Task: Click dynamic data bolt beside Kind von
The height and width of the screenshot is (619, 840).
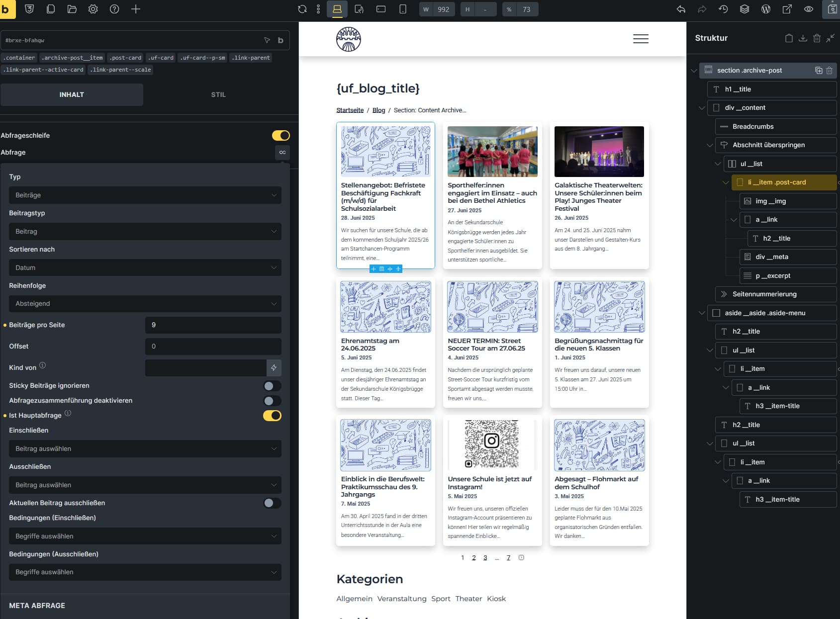Action: 274,367
